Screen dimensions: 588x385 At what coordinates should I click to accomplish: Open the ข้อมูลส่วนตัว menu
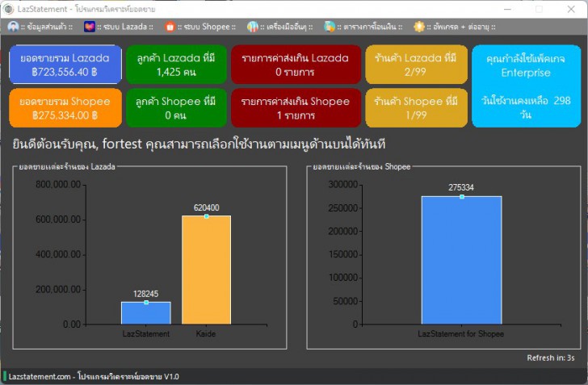point(40,27)
